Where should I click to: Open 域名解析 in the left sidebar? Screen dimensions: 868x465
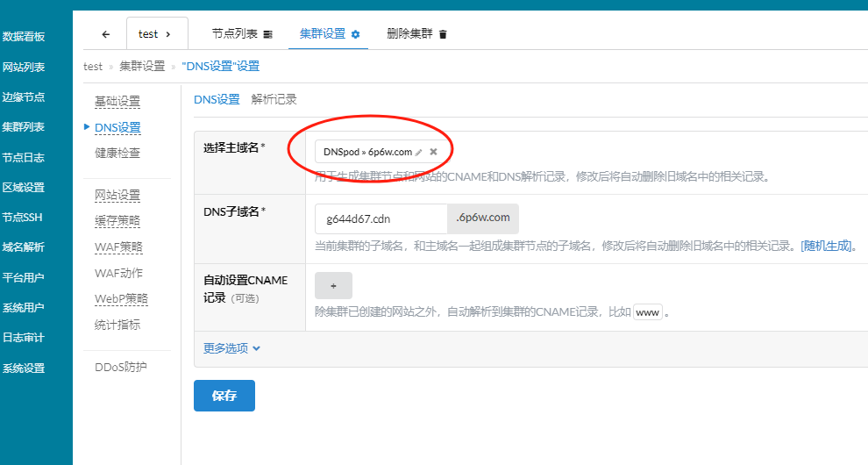click(x=24, y=247)
